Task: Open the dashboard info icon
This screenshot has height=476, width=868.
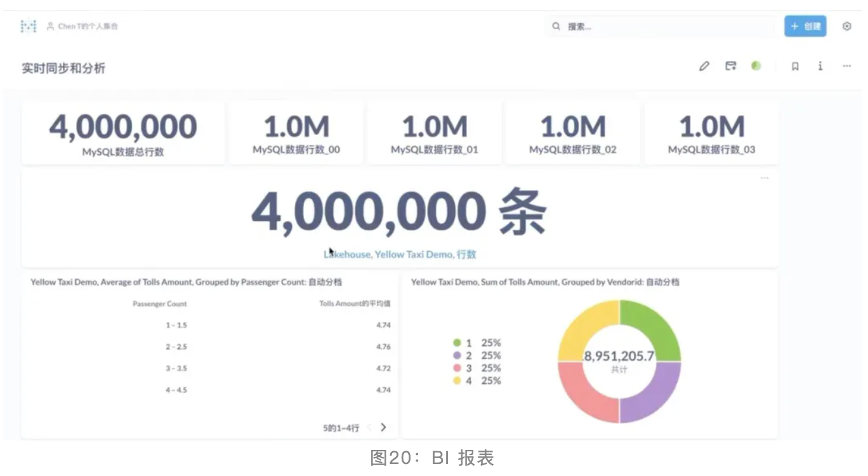Action: click(820, 66)
